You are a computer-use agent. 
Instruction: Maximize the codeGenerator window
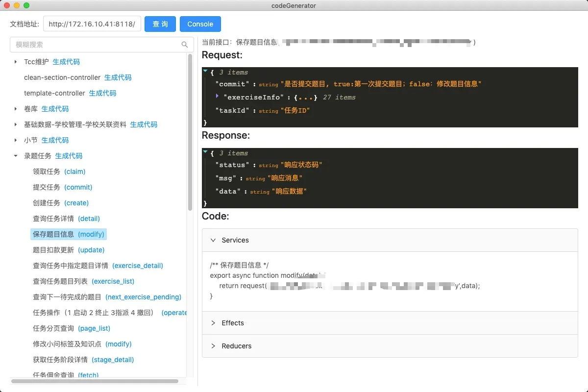coord(26,5)
